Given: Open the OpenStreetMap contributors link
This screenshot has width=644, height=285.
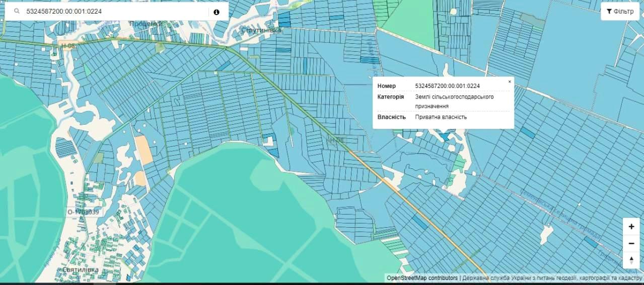Looking at the screenshot, I should pos(422,278).
